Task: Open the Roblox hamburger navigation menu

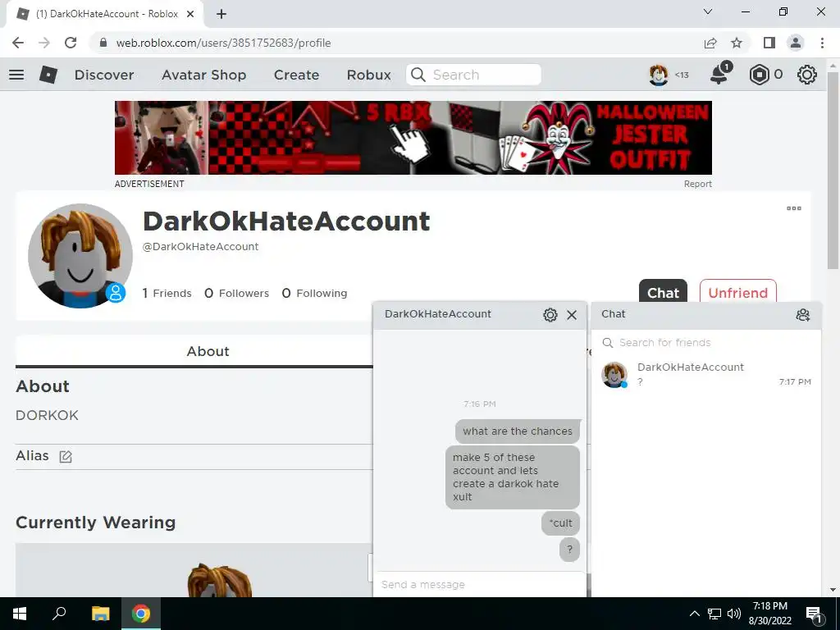Action: (16, 75)
